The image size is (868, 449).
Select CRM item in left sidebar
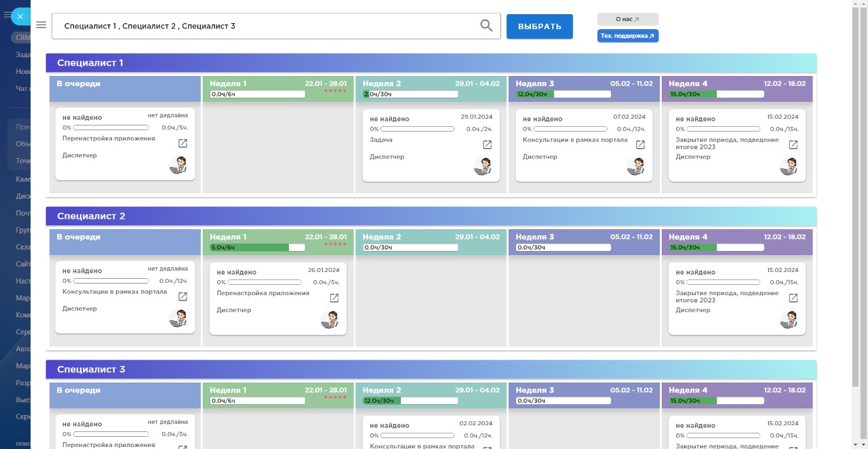(x=21, y=38)
